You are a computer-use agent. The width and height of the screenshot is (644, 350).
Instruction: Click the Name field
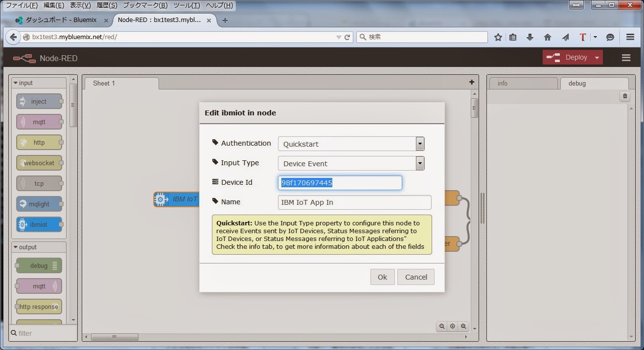(355, 202)
